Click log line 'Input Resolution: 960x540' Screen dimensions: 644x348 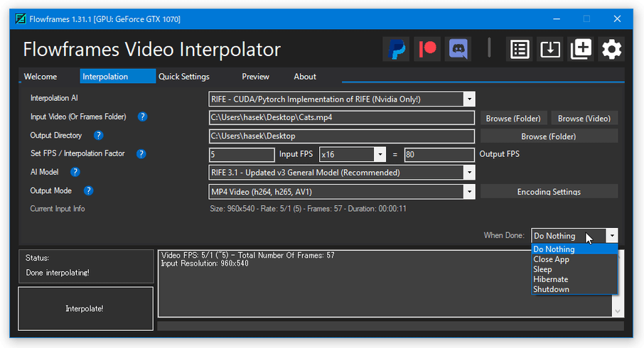tap(205, 263)
